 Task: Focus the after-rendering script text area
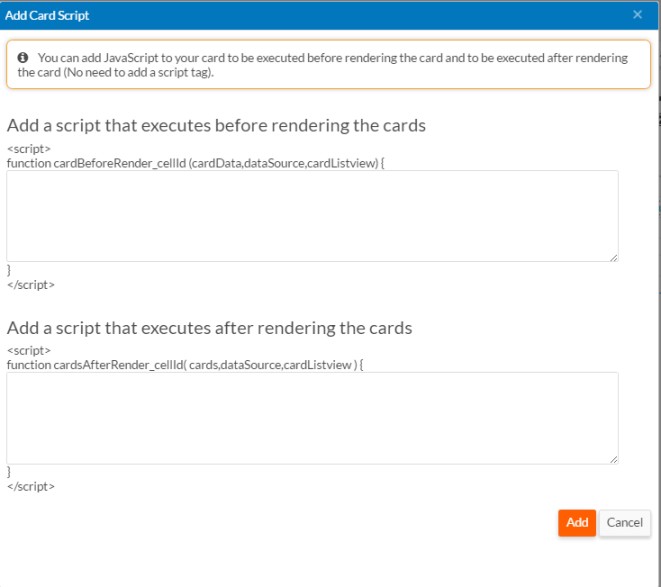point(312,418)
